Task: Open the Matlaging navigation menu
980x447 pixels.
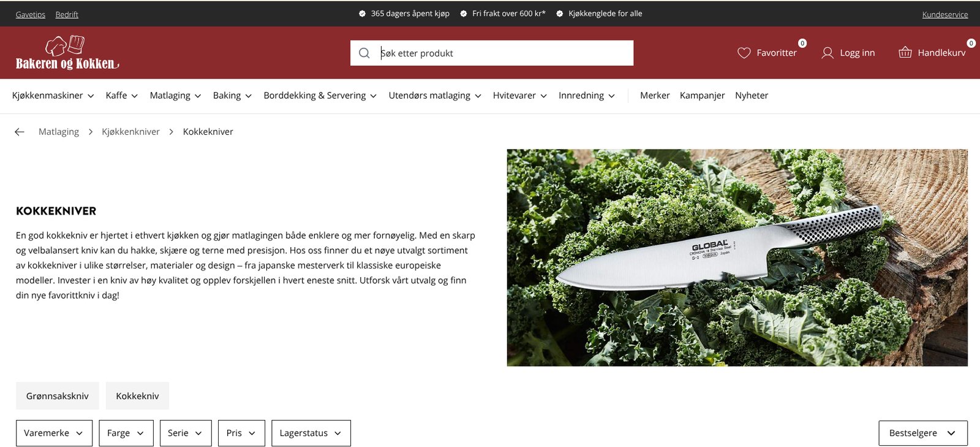Action: [x=175, y=96]
